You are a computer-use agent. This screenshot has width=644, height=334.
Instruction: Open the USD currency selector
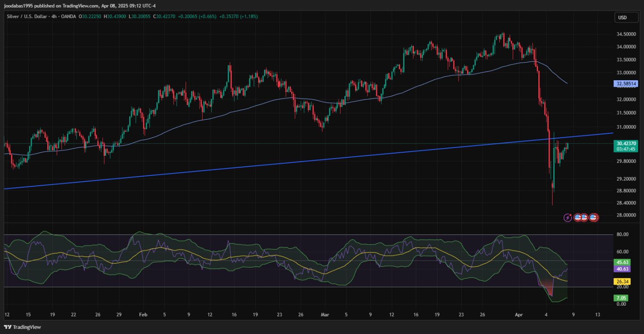coord(622,18)
